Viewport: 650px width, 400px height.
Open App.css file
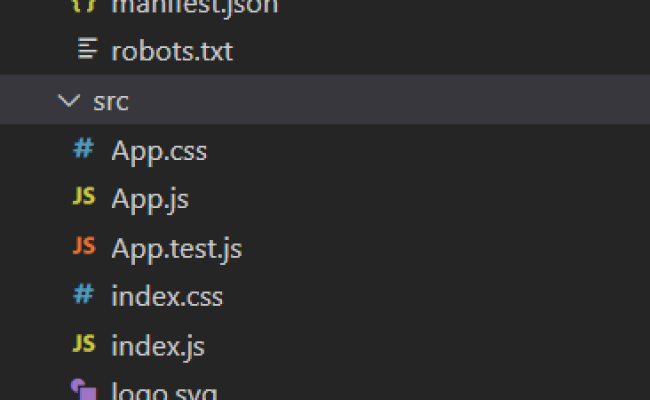159,150
